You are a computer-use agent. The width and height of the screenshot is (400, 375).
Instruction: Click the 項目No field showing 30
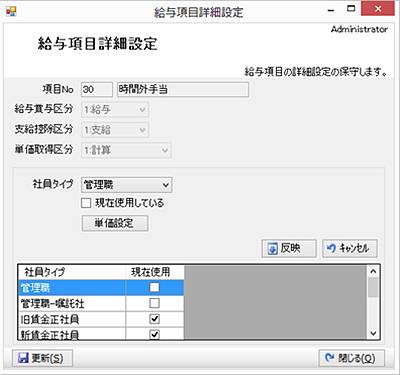coord(97,90)
